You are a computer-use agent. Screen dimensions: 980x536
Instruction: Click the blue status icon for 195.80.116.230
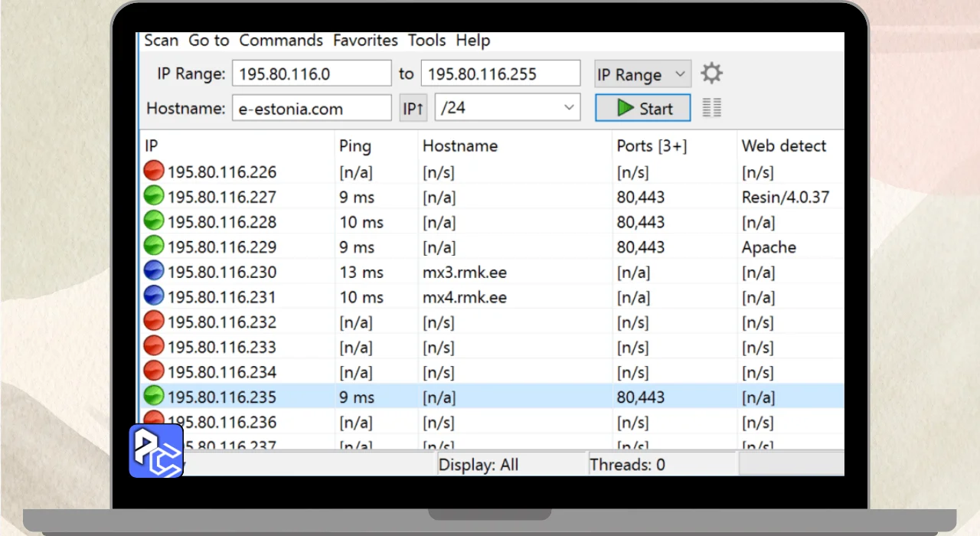154,272
